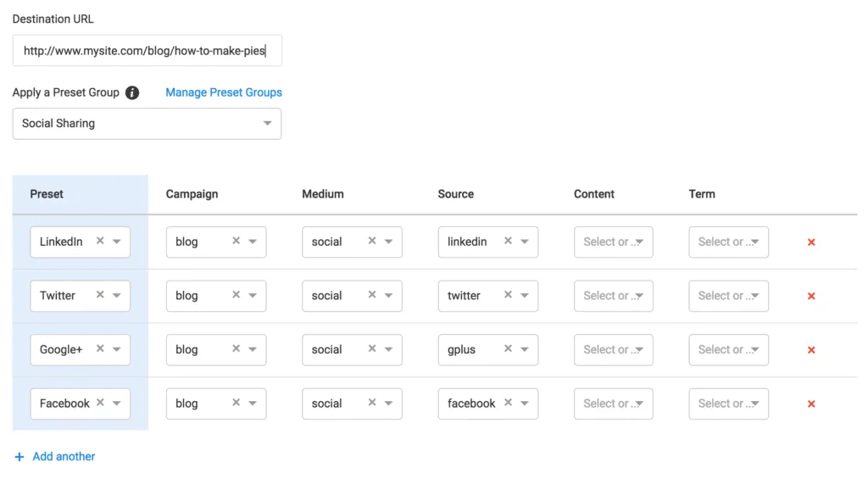
Task: Clear the LinkedIn preset selection
Action: (100, 242)
